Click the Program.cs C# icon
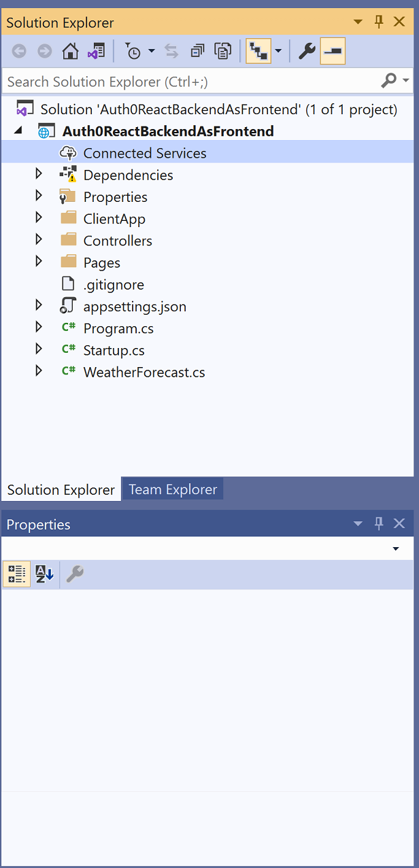Viewport: 419px width, 868px height. click(68, 327)
